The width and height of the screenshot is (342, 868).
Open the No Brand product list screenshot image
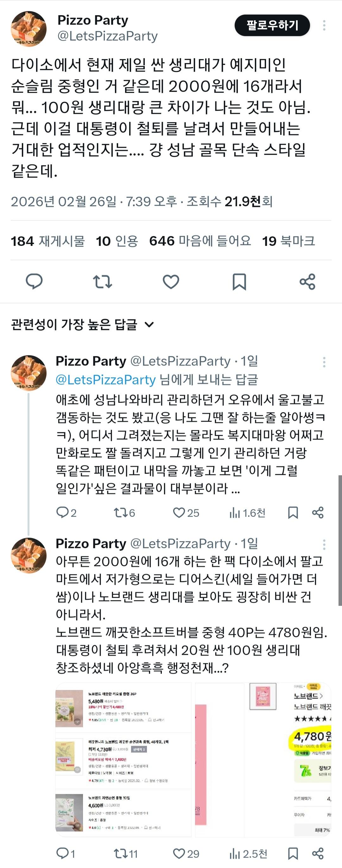click(x=123, y=760)
